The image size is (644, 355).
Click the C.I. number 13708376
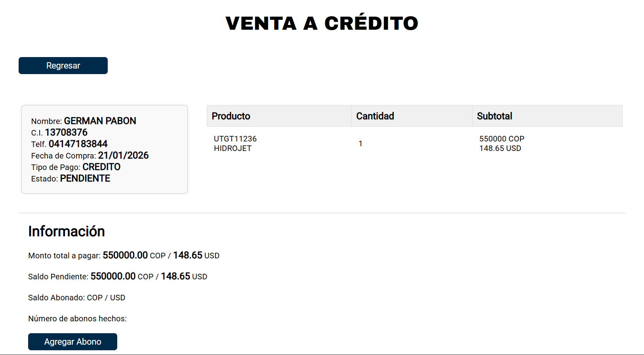(66, 132)
